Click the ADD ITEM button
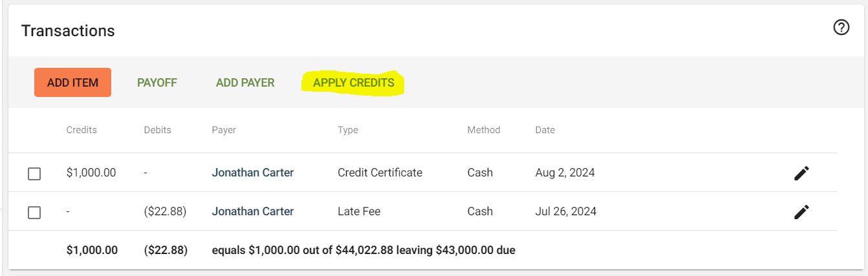 [x=72, y=83]
